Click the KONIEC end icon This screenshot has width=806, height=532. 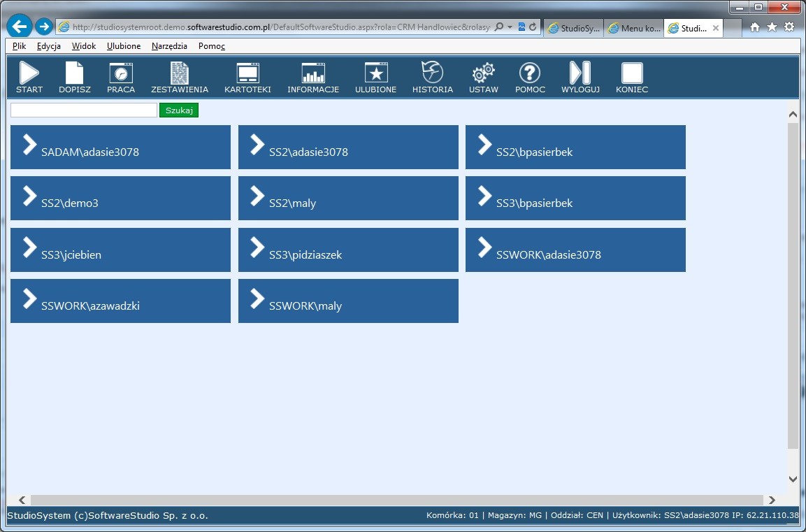point(632,73)
